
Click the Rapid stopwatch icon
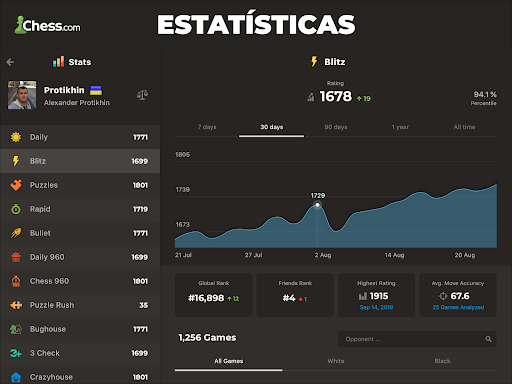click(16, 209)
